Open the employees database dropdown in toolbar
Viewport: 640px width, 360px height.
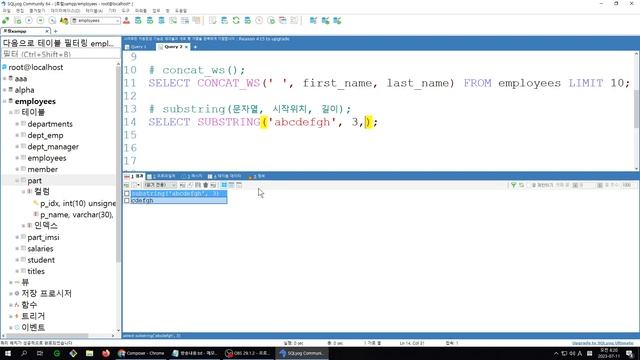[96, 20]
